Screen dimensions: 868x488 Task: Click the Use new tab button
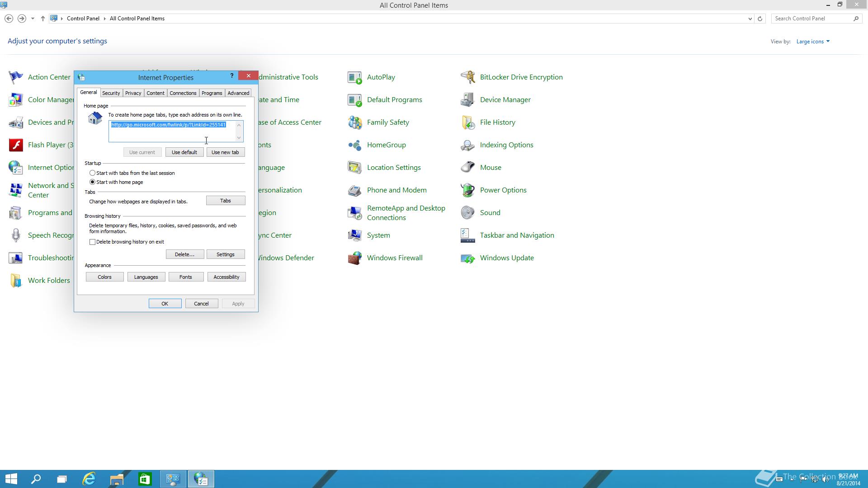click(x=225, y=152)
